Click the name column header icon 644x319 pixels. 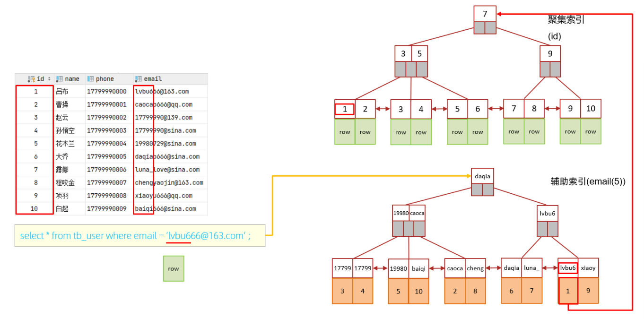(x=59, y=79)
